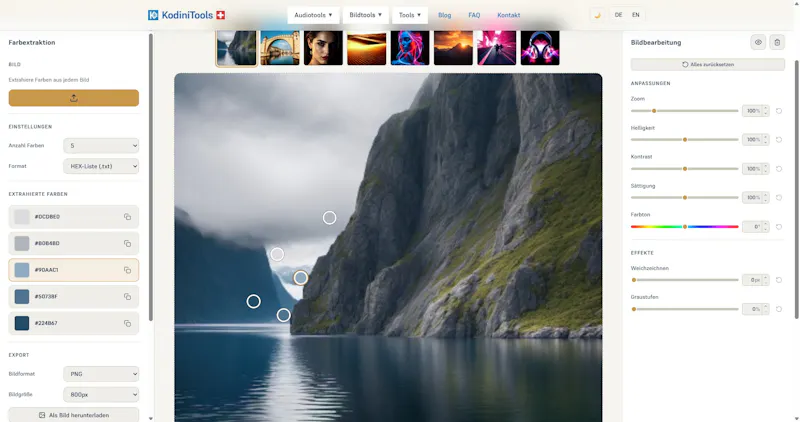Select the fjord landscape thumbnail

pos(236,47)
